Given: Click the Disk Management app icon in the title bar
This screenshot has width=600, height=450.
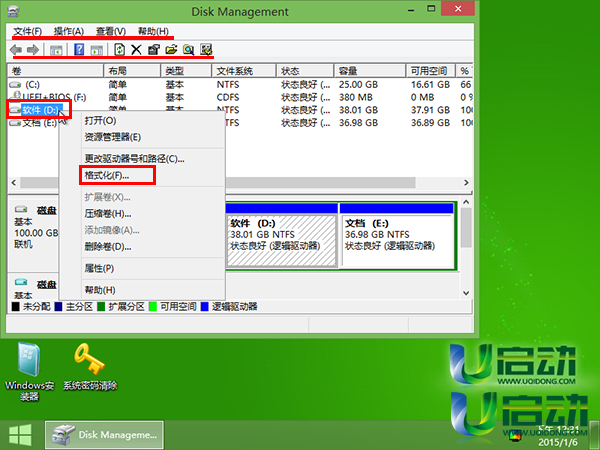Looking at the screenshot, I should pos(13,11).
